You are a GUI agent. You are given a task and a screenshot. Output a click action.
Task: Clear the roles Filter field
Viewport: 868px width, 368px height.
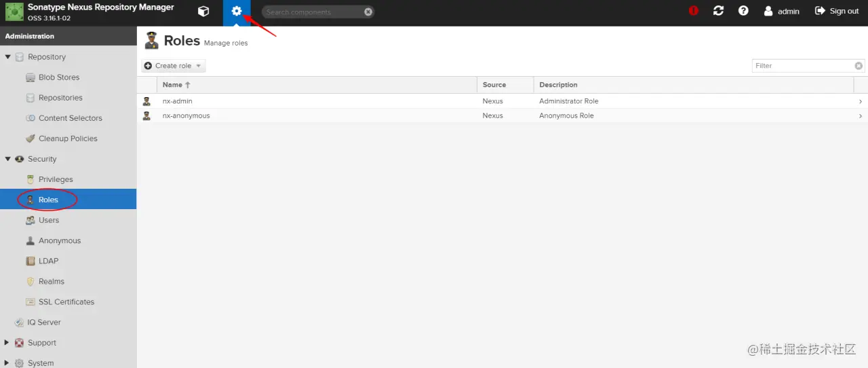[x=859, y=66]
